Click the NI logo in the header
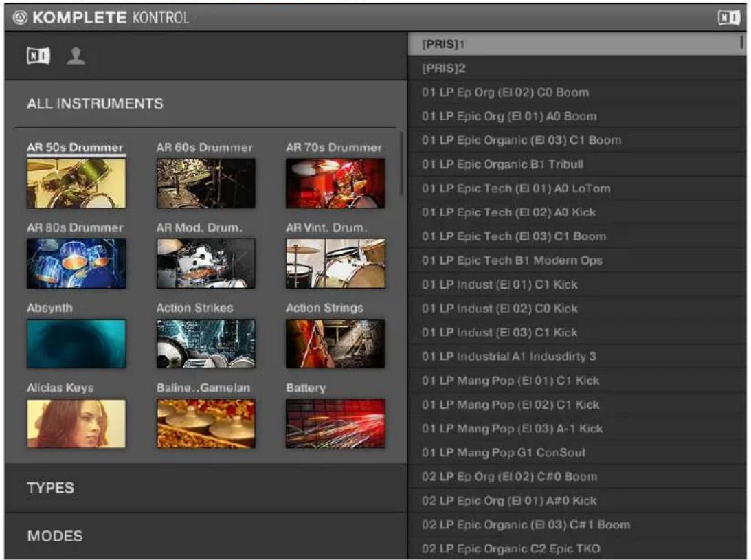Screen dimensions: 751x560 point(728,18)
